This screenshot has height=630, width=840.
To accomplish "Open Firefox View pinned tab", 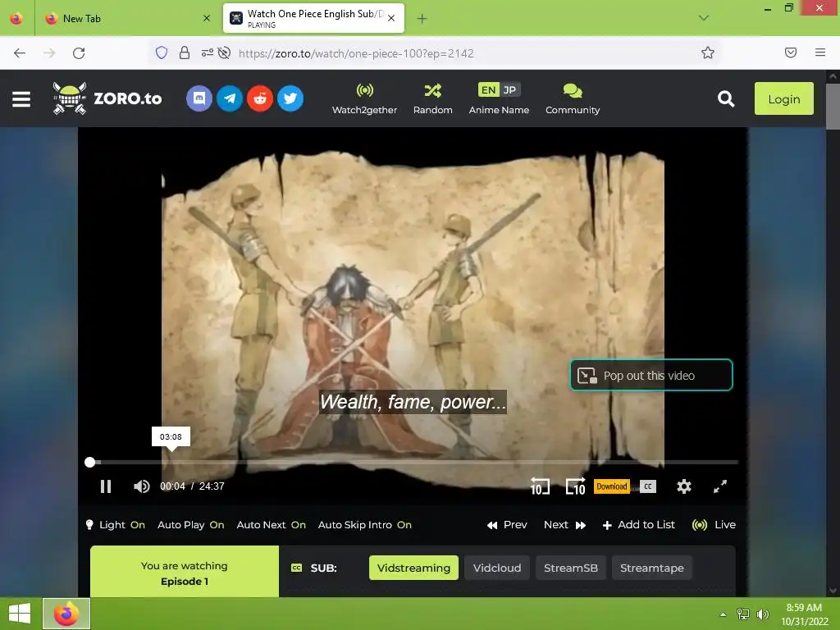I will coord(16,19).
